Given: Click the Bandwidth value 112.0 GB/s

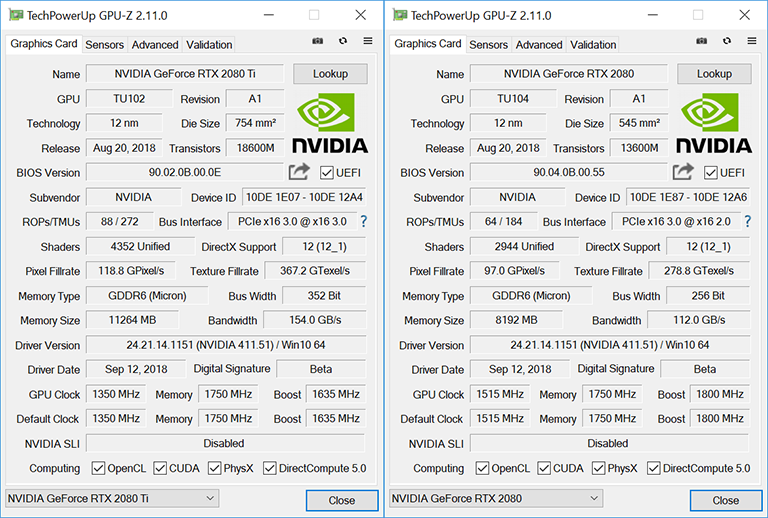Looking at the screenshot, I should [x=699, y=320].
